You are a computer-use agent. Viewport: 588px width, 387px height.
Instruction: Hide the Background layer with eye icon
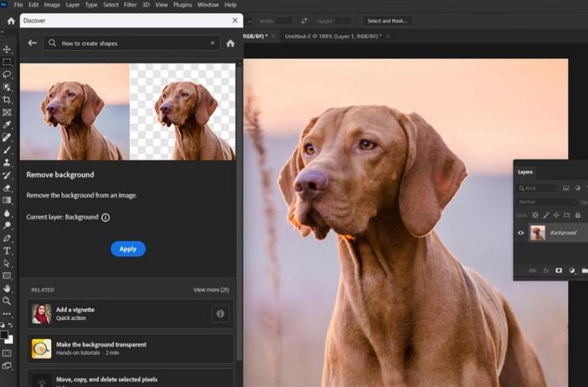pyautogui.click(x=521, y=233)
